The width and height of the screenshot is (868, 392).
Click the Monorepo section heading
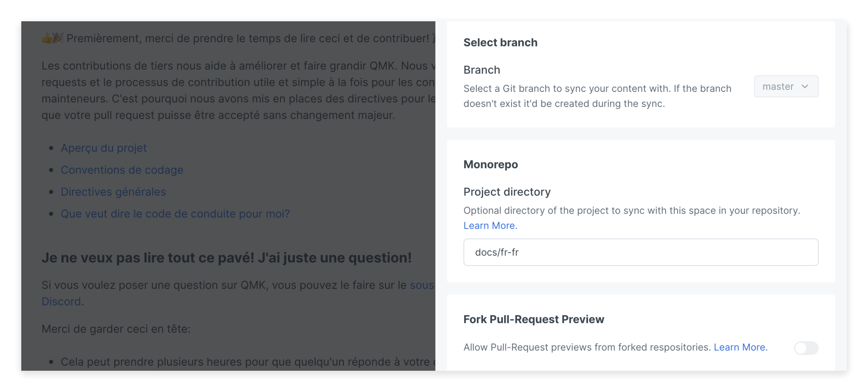[x=491, y=165]
